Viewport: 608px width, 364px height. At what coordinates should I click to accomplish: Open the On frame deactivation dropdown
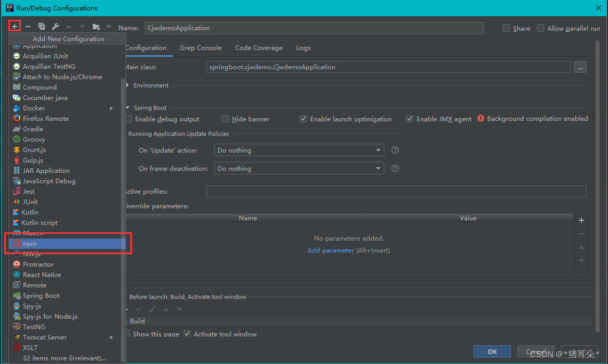pos(379,168)
